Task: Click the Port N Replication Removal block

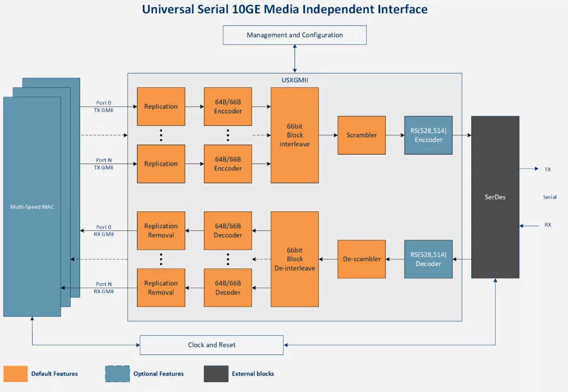Action: (x=161, y=288)
